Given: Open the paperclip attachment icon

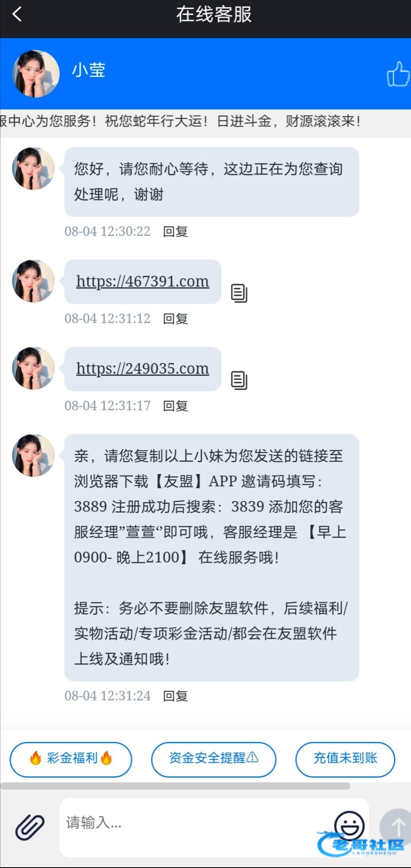Looking at the screenshot, I should [x=30, y=827].
